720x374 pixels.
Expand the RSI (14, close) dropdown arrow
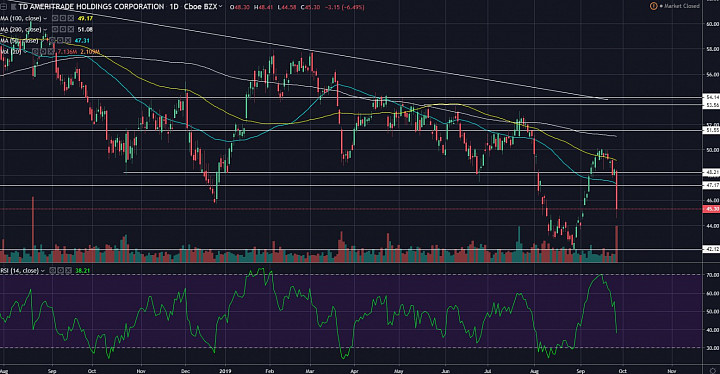[x=43, y=271]
